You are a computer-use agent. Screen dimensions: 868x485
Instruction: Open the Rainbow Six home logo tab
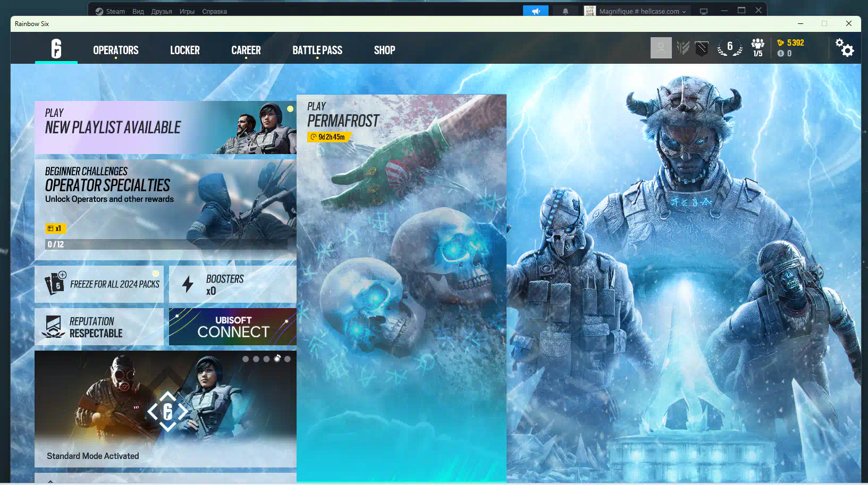(x=56, y=49)
